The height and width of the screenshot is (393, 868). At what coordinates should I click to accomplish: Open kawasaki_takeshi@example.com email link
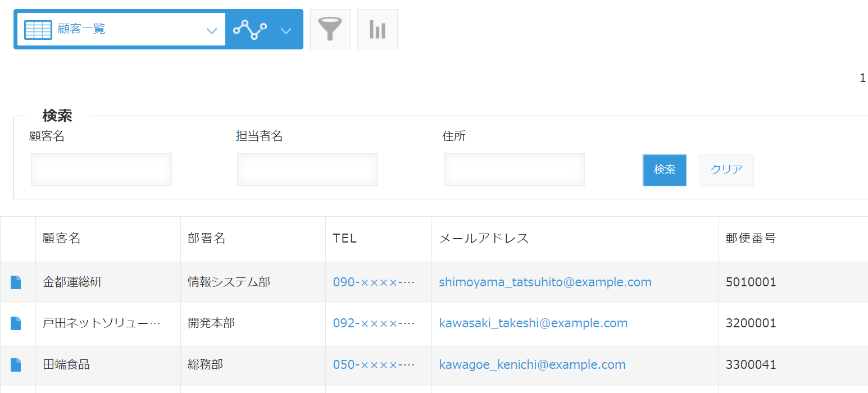(533, 323)
